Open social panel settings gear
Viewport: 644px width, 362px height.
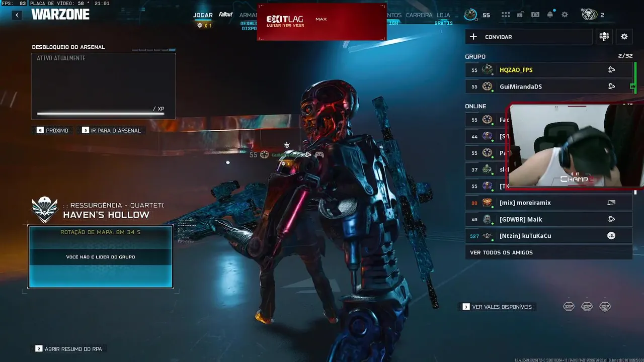pos(624,37)
